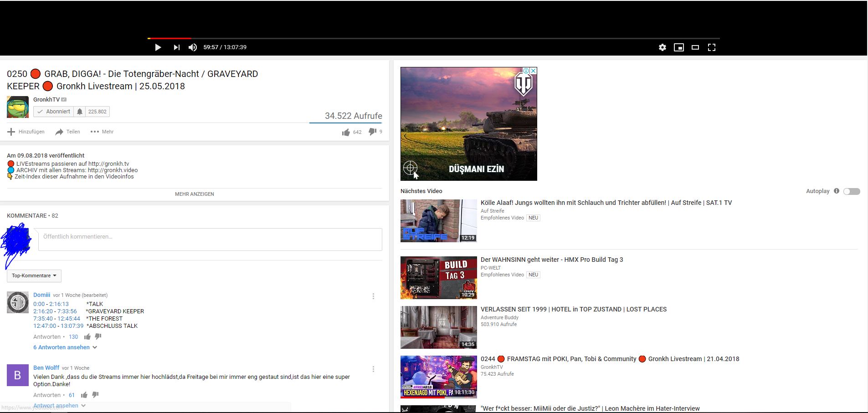Jump to timestamp 12:47:00

pyautogui.click(x=45, y=326)
